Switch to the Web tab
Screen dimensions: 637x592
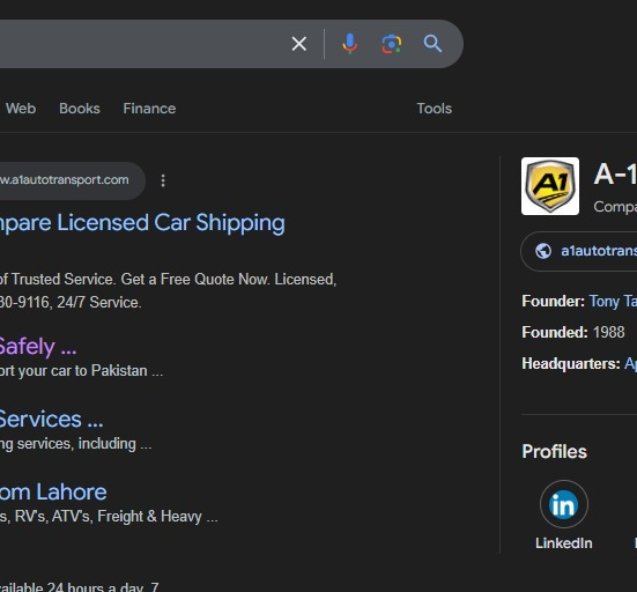click(x=20, y=108)
